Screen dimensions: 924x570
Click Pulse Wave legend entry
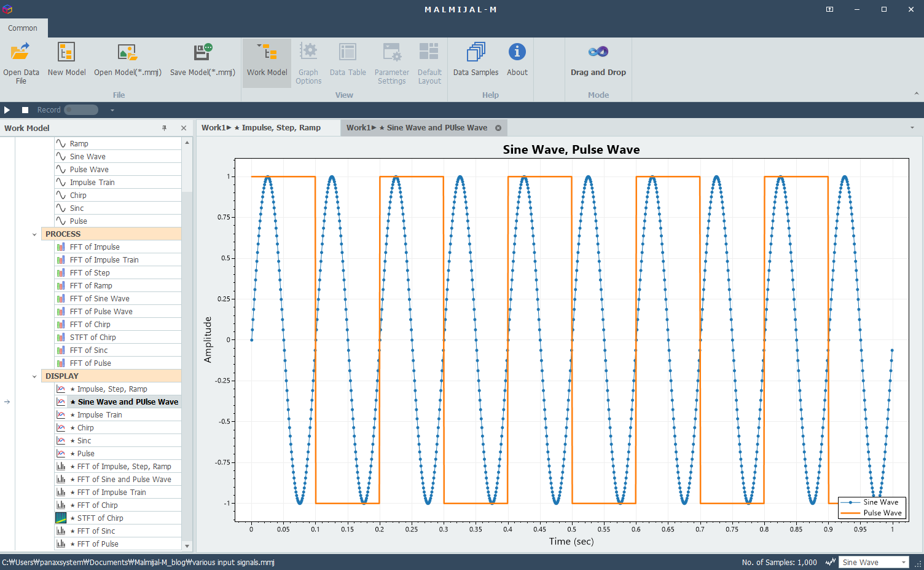[871, 513]
